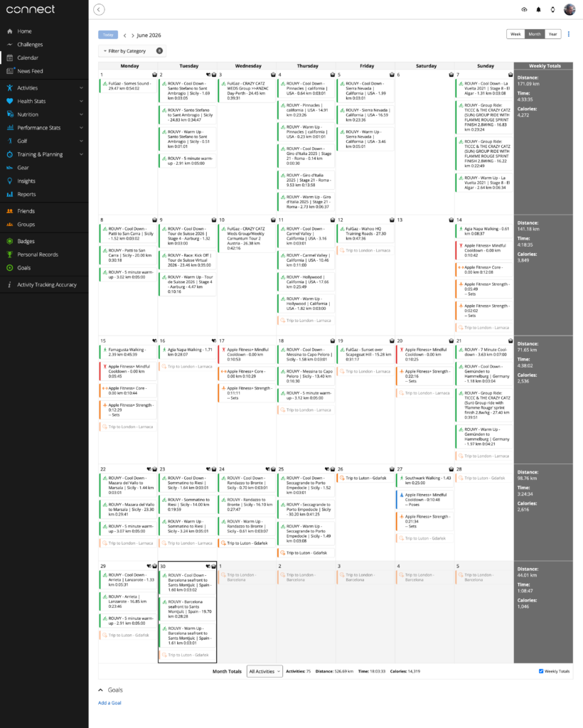Open the Groups page
This screenshot has height=728, width=583.
tap(26, 225)
